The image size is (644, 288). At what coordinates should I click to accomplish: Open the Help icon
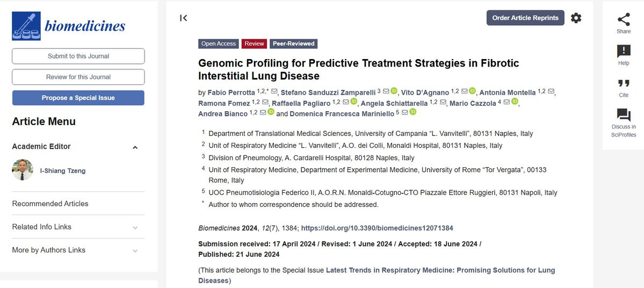point(624,52)
